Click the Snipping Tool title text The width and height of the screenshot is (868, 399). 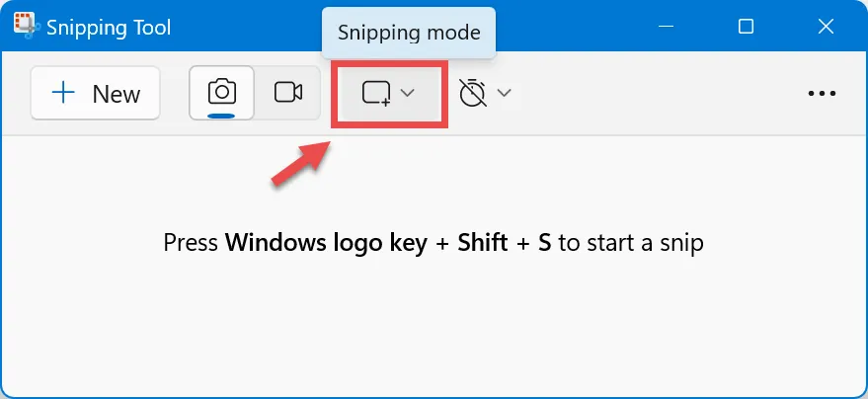click(x=109, y=28)
